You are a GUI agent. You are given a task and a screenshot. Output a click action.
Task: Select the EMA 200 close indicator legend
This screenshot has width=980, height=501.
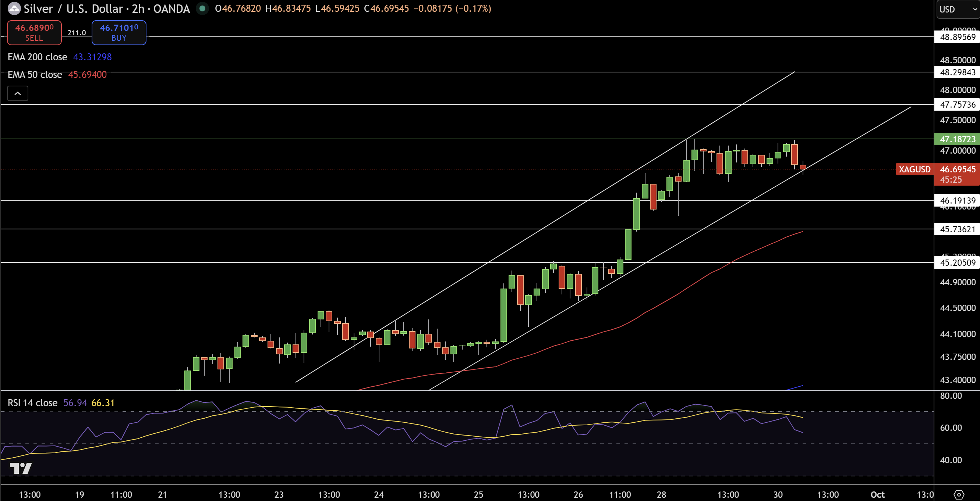(x=37, y=57)
